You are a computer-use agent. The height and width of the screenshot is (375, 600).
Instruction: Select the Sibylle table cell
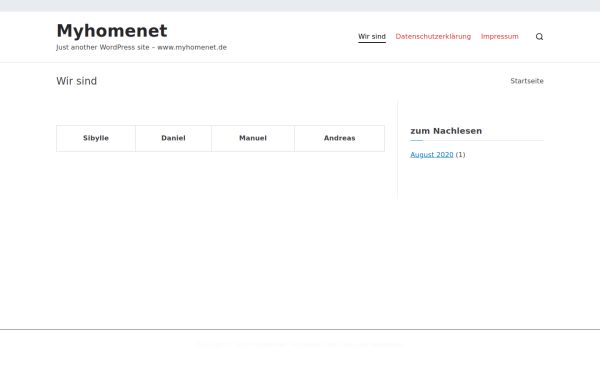(96, 138)
